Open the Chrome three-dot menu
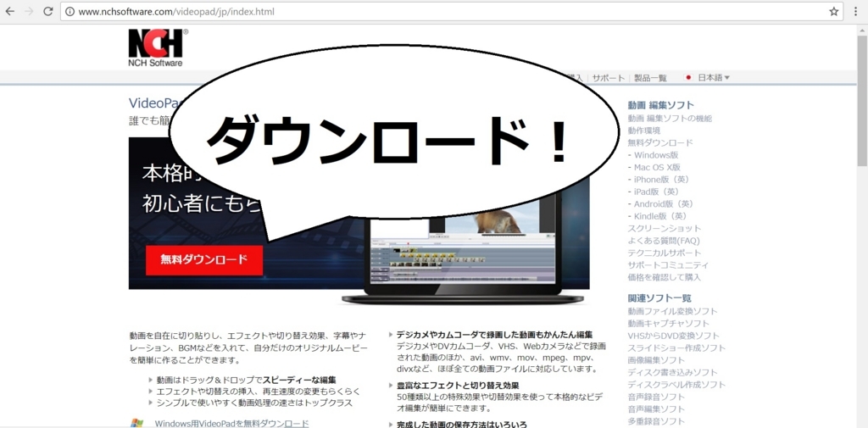868x428 pixels. point(857,12)
